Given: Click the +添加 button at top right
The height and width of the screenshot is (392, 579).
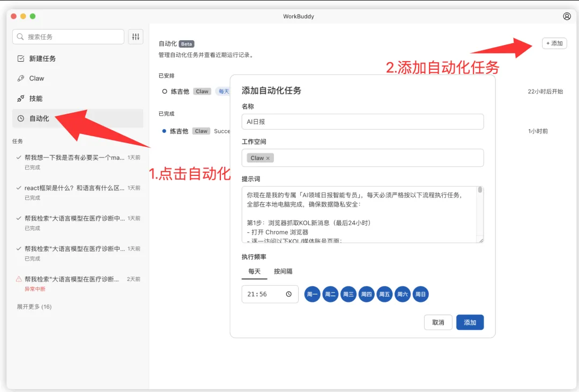Looking at the screenshot, I should click(x=554, y=43).
